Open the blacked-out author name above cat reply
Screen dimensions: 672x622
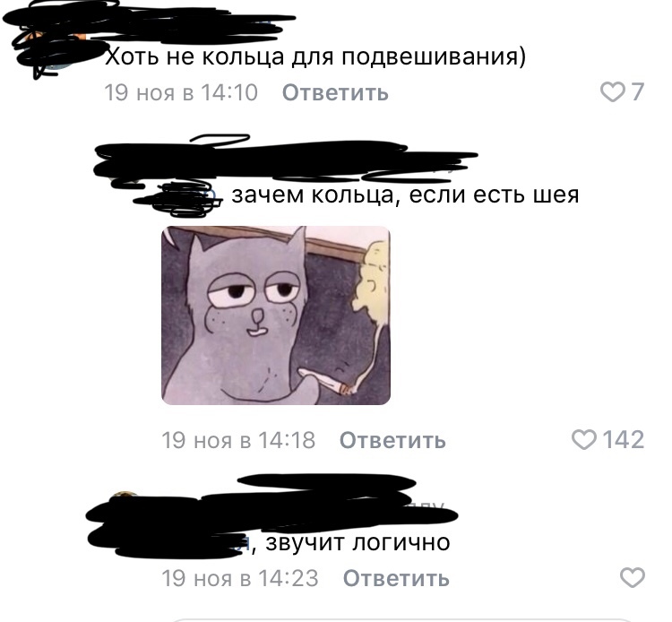click(x=285, y=159)
